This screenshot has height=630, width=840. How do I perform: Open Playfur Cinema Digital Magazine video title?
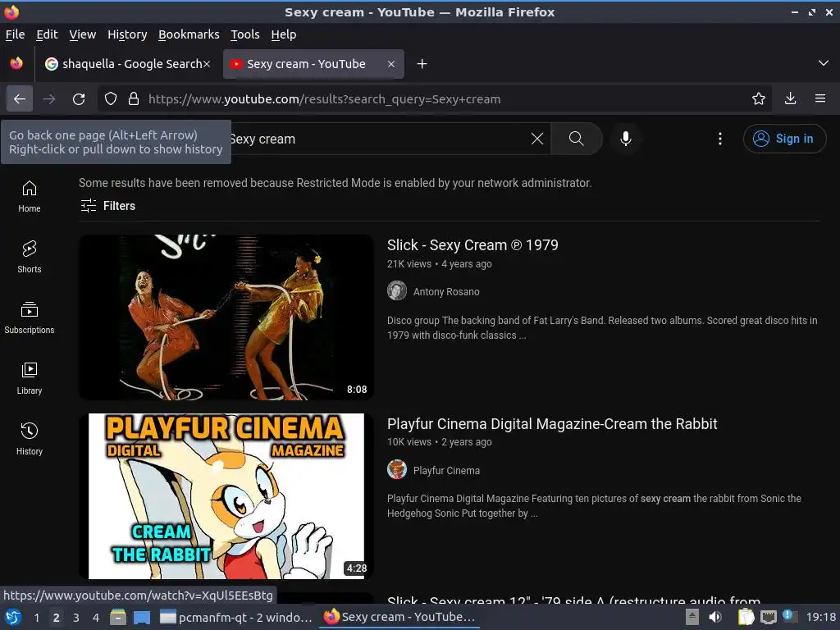552,424
